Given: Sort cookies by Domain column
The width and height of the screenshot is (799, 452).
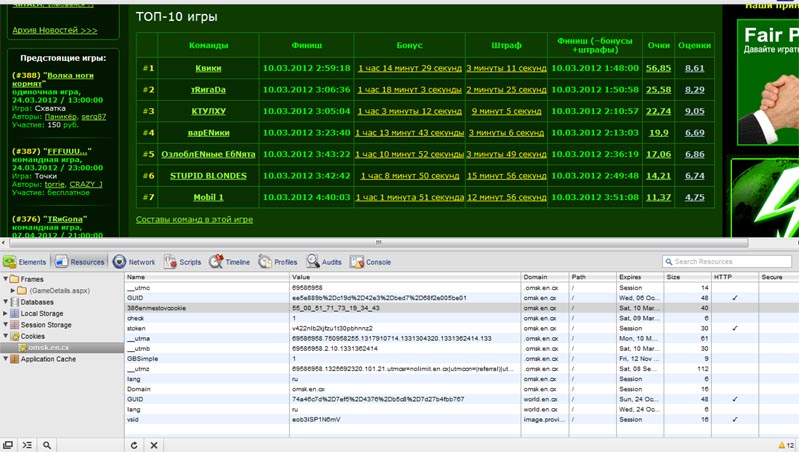Looking at the screenshot, I should 545,277.
